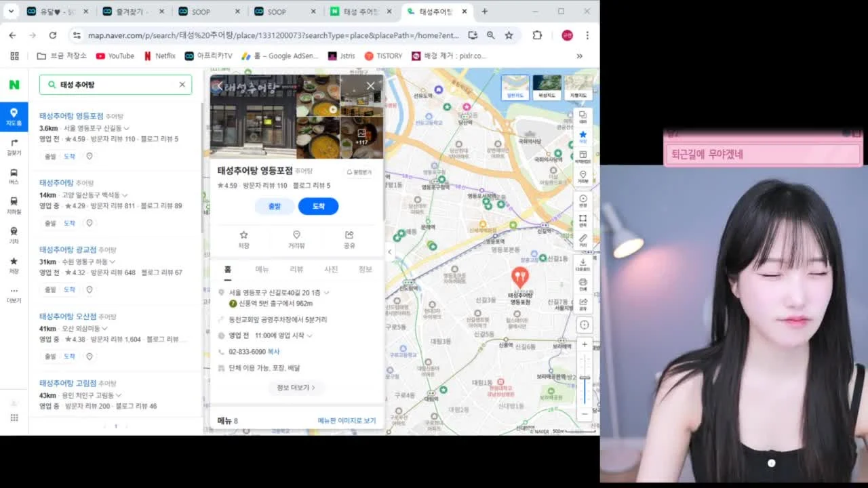Open 길찾기 directions in sidebar
Screen dimensions: 868x488
[14, 147]
